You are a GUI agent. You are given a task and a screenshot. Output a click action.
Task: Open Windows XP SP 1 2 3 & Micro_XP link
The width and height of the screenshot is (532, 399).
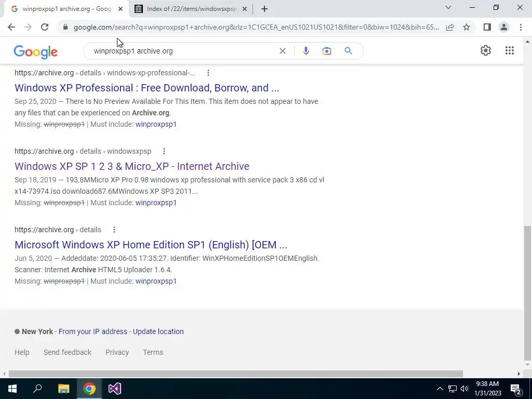(132, 166)
